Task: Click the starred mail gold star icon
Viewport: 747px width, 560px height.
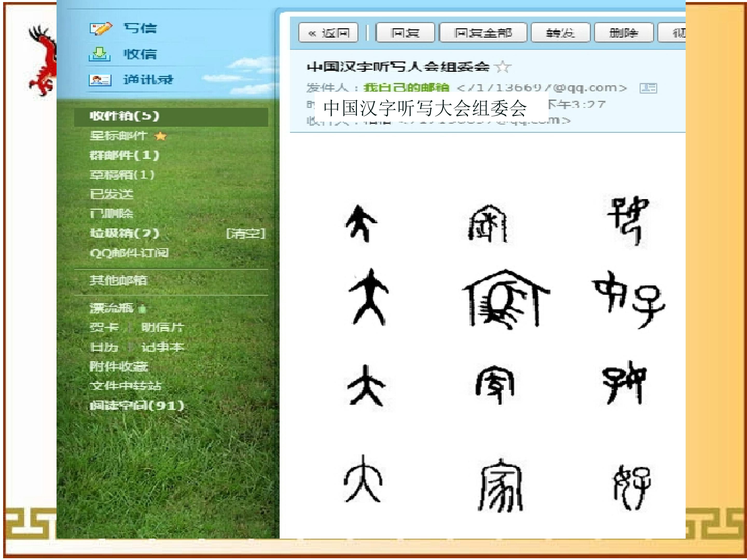Action: [160, 136]
